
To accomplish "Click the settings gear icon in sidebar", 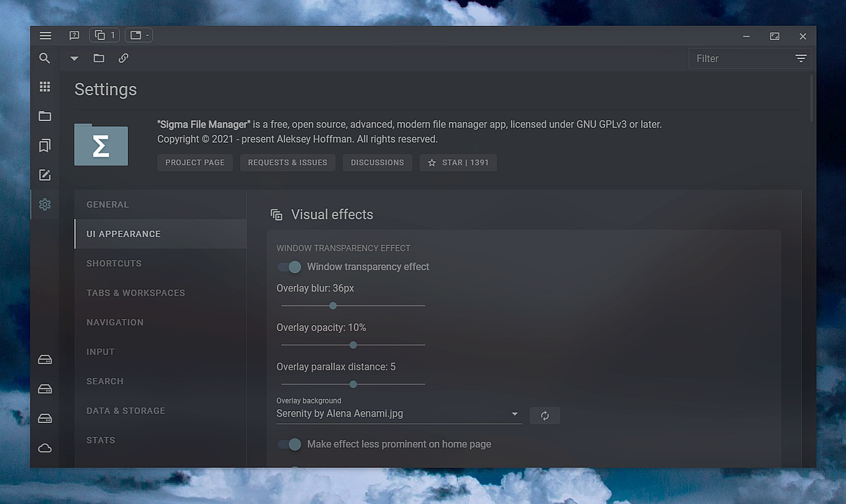I will tap(45, 204).
